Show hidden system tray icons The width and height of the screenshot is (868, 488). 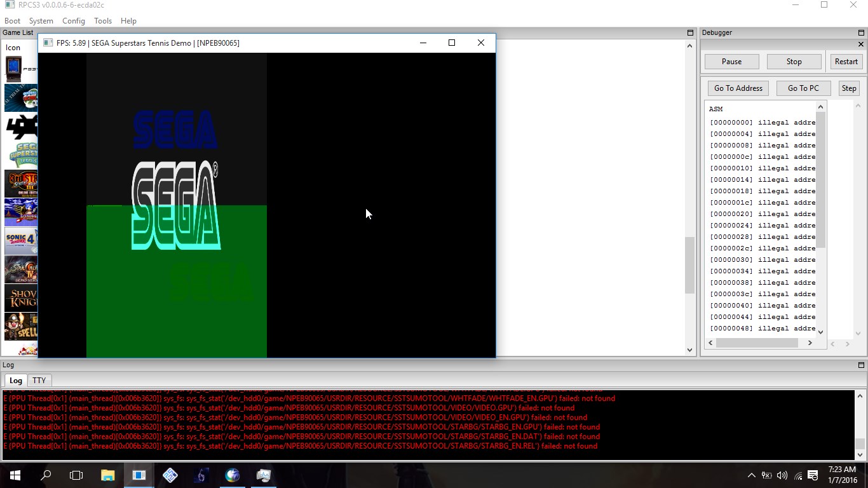pos(751,475)
